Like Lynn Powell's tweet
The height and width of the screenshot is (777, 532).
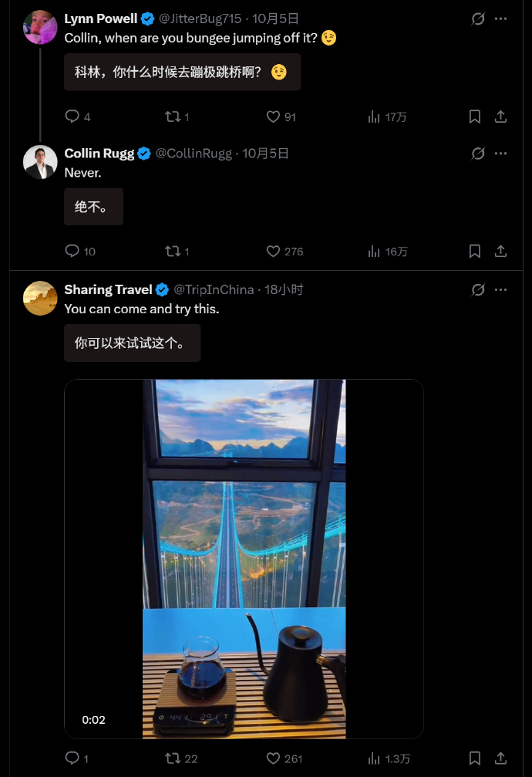pyautogui.click(x=273, y=117)
